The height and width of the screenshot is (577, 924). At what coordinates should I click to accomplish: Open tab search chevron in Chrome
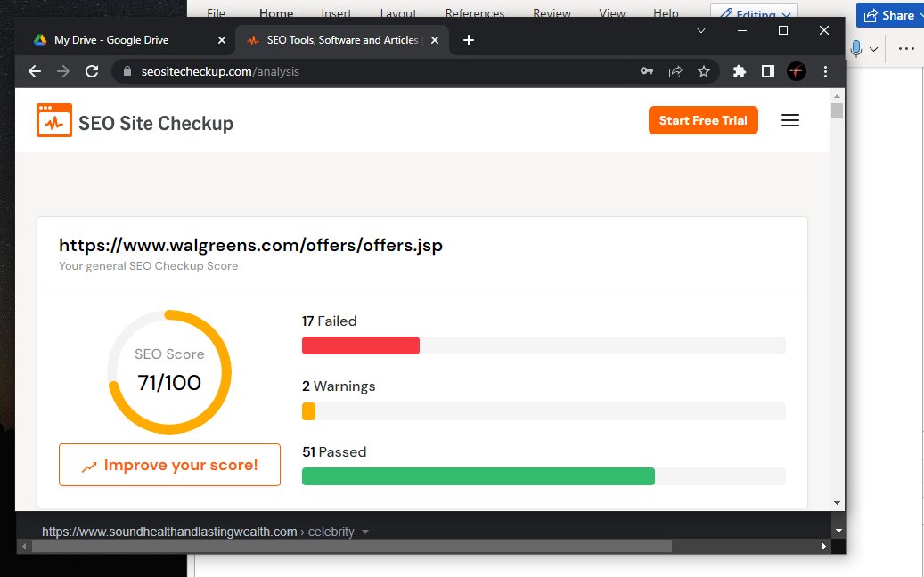click(701, 30)
